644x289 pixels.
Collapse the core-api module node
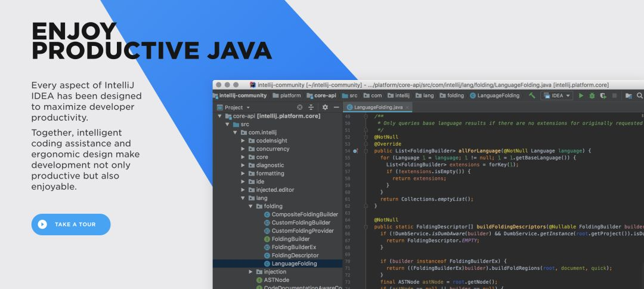[x=219, y=116]
